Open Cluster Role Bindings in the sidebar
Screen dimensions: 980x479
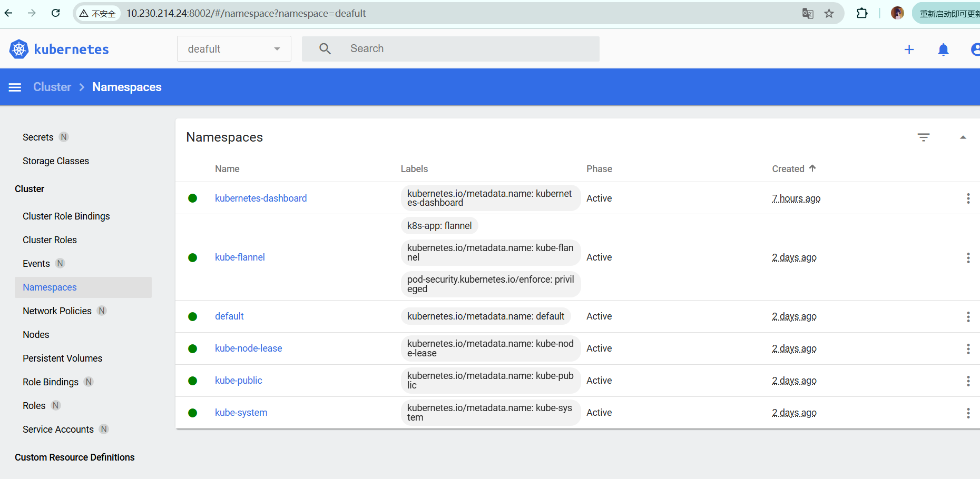[x=66, y=216]
